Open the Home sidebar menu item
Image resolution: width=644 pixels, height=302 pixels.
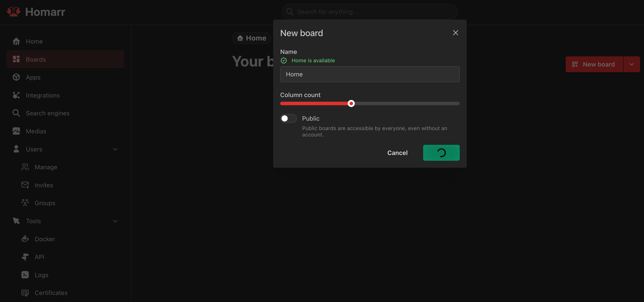(65, 41)
